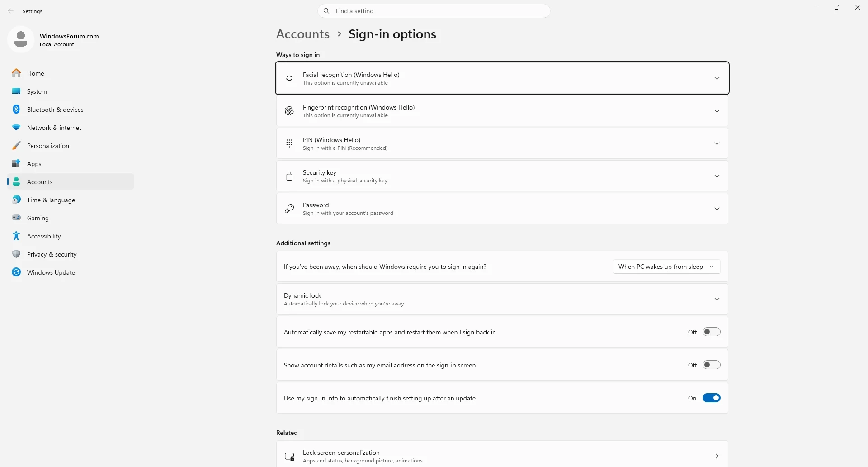Image resolution: width=868 pixels, height=467 pixels.
Task: Expand the Facial recognition chevron
Action: click(x=717, y=78)
